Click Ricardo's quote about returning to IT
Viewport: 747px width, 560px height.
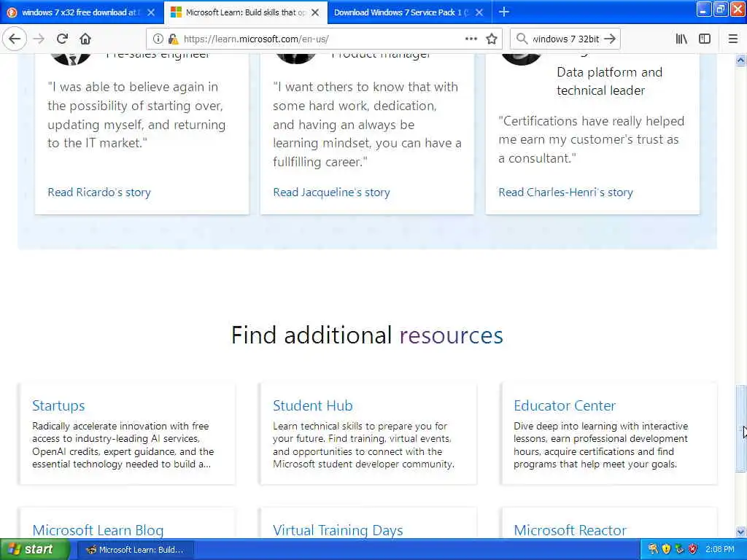point(136,114)
